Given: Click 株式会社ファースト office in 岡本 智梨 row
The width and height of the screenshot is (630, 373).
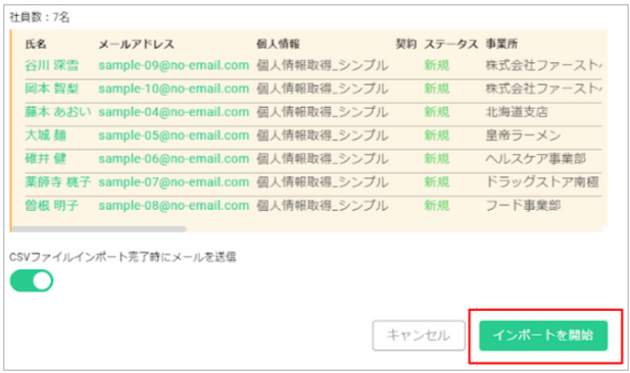Looking at the screenshot, I should tap(544, 88).
